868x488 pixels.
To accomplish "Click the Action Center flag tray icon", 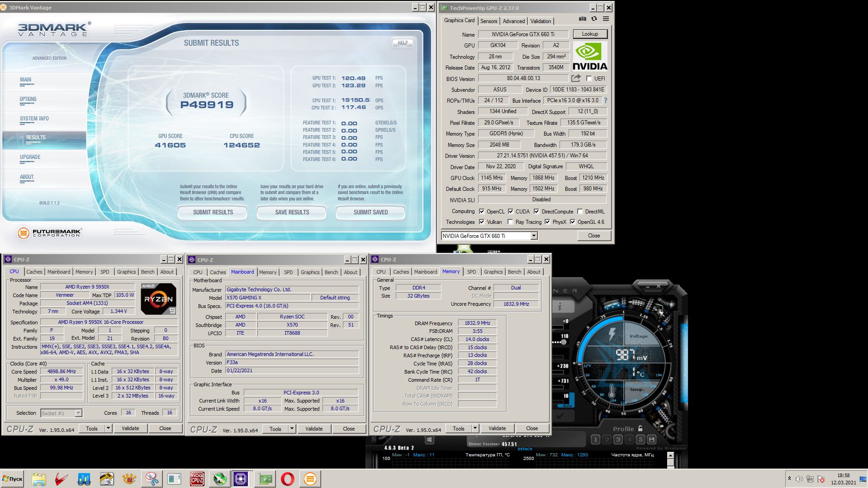I will coord(820,479).
